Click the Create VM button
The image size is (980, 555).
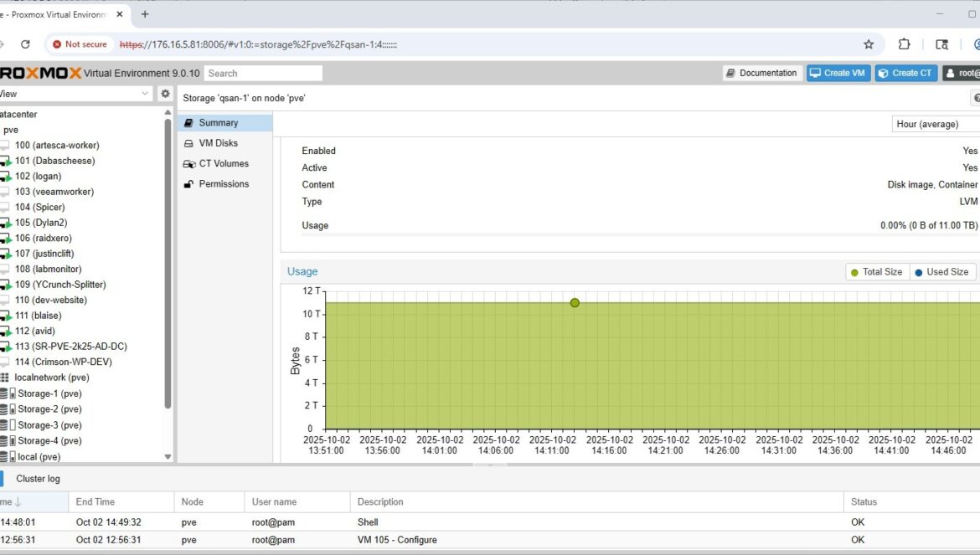838,73
